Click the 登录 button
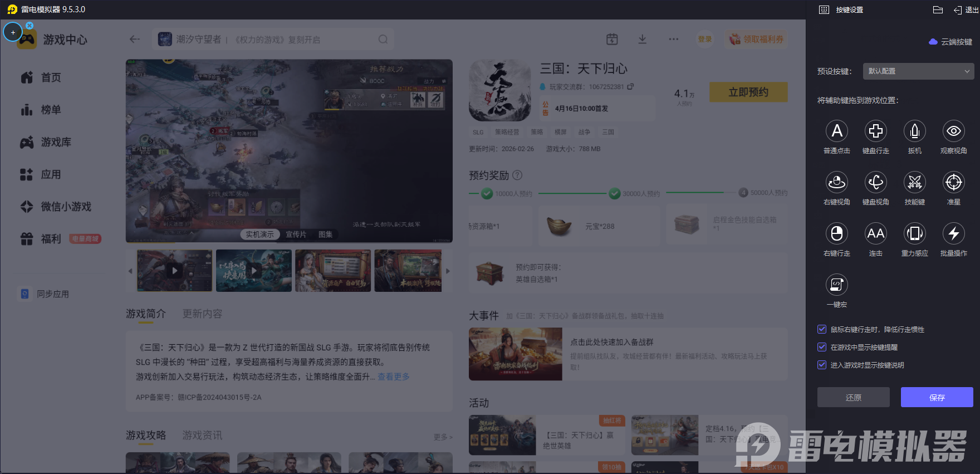Viewport: 980px width, 474px height. [x=705, y=39]
